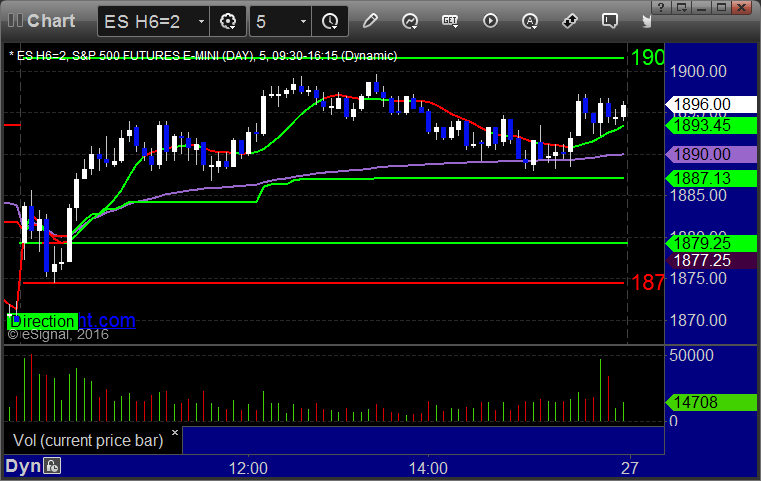Expand the interval 5 dropdown arrow
The height and width of the screenshot is (481, 761).
[303, 21]
